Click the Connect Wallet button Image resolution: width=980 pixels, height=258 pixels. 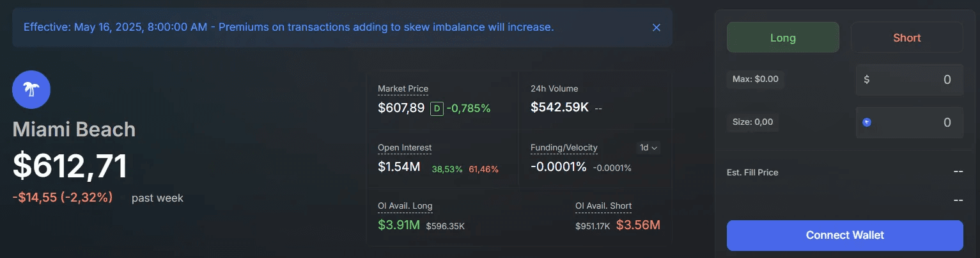click(x=844, y=235)
